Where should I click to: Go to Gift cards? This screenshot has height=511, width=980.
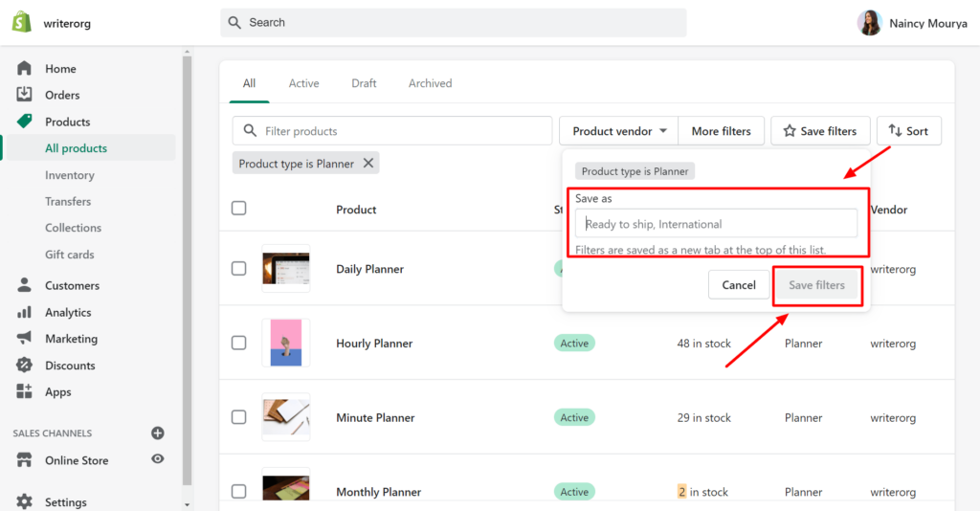[x=69, y=255]
